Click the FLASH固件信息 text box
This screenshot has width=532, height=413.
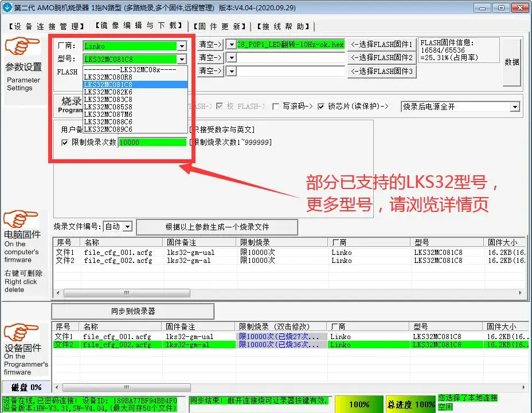pos(459,50)
